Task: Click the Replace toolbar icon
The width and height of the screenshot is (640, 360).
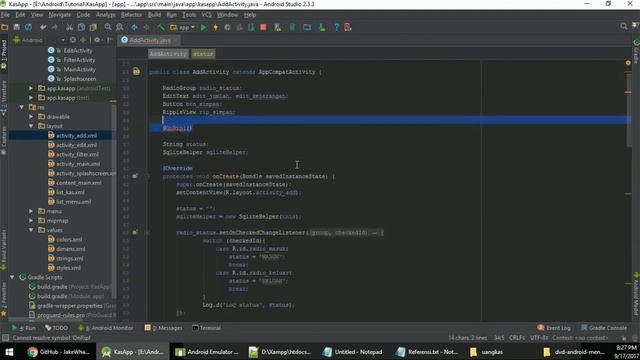Action: [x=120, y=27]
